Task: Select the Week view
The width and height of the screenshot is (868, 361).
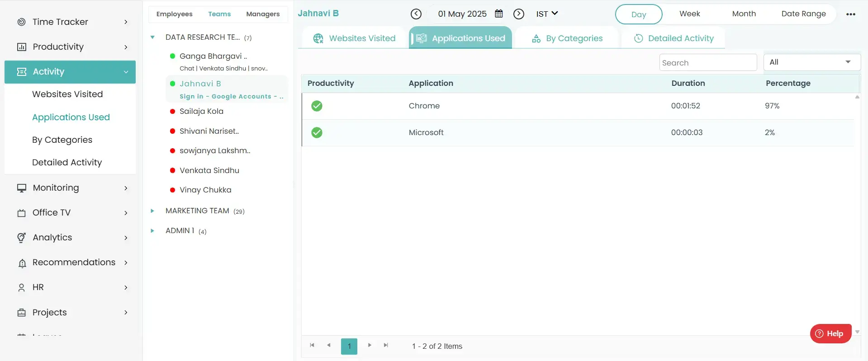Action: pos(690,14)
